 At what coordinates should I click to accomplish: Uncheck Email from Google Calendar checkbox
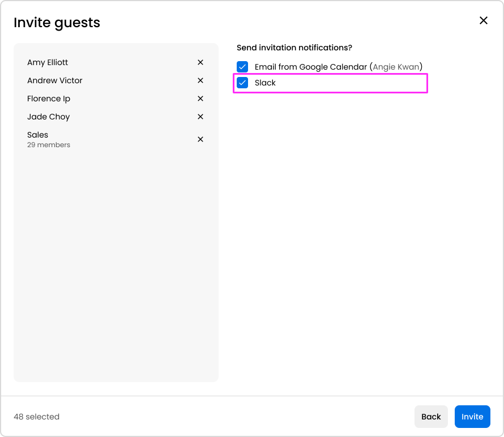(242, 67)
